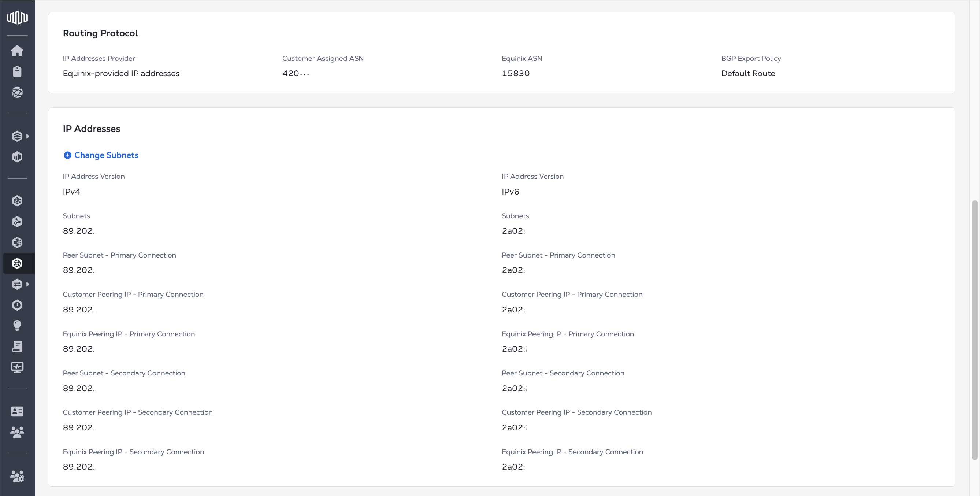Click the connected nodes hexagon icon
Screen dimensions: 980x496
pos(17,222)
